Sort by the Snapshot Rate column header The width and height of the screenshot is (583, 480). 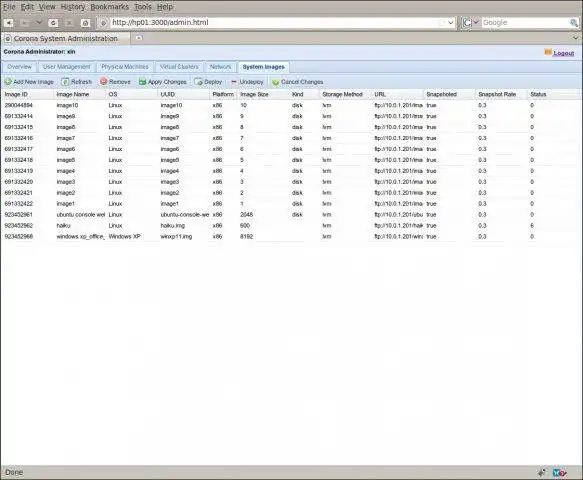coord(501,94)
